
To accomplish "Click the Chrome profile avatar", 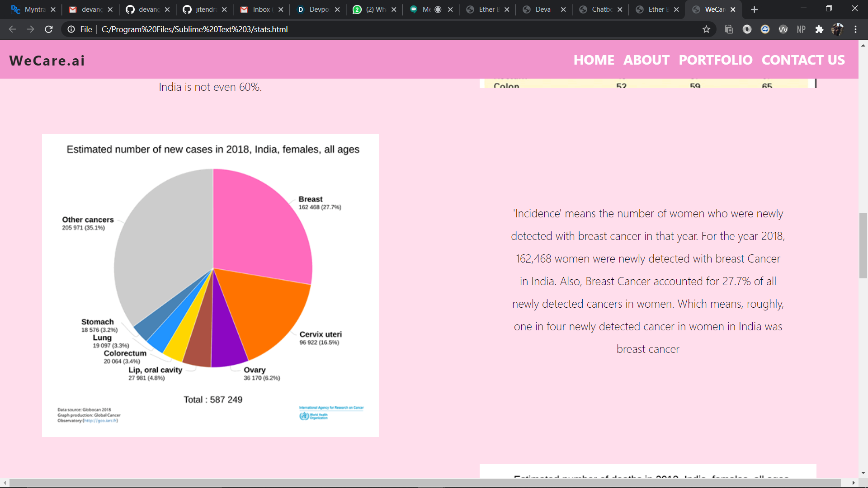I will tap(837, 29).
